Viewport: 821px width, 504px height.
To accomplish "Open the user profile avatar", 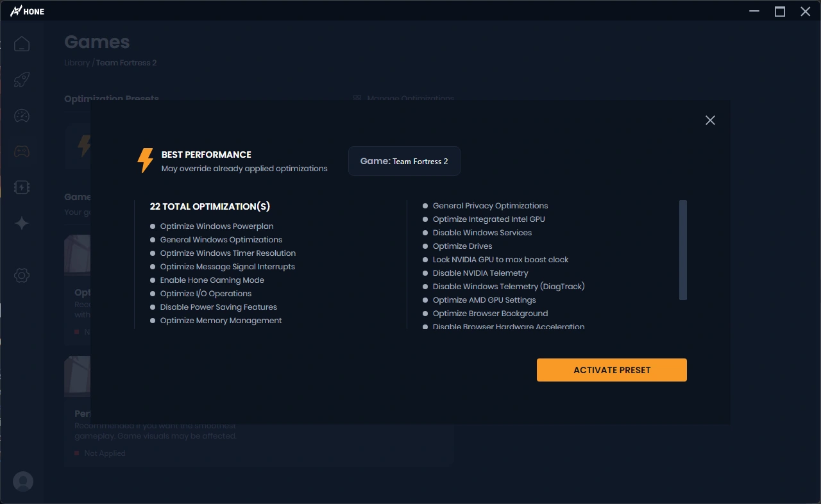I will click(23, 482).
